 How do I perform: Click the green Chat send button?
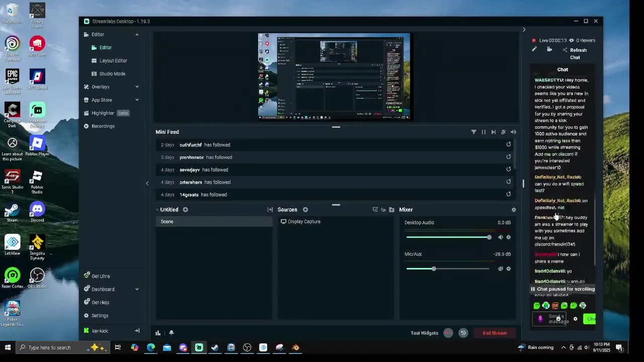tap(590, 319)
